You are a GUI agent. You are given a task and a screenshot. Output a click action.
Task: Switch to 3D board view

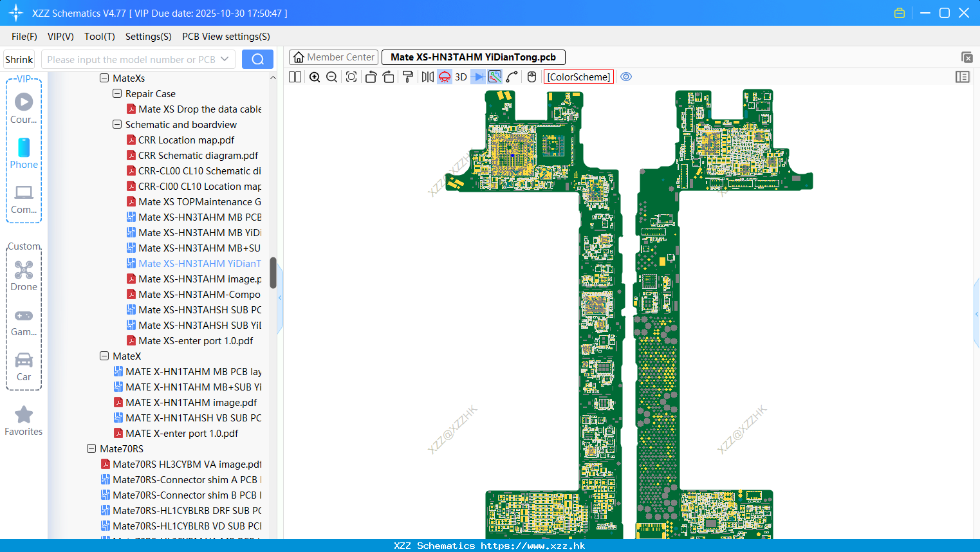(461, 77)
